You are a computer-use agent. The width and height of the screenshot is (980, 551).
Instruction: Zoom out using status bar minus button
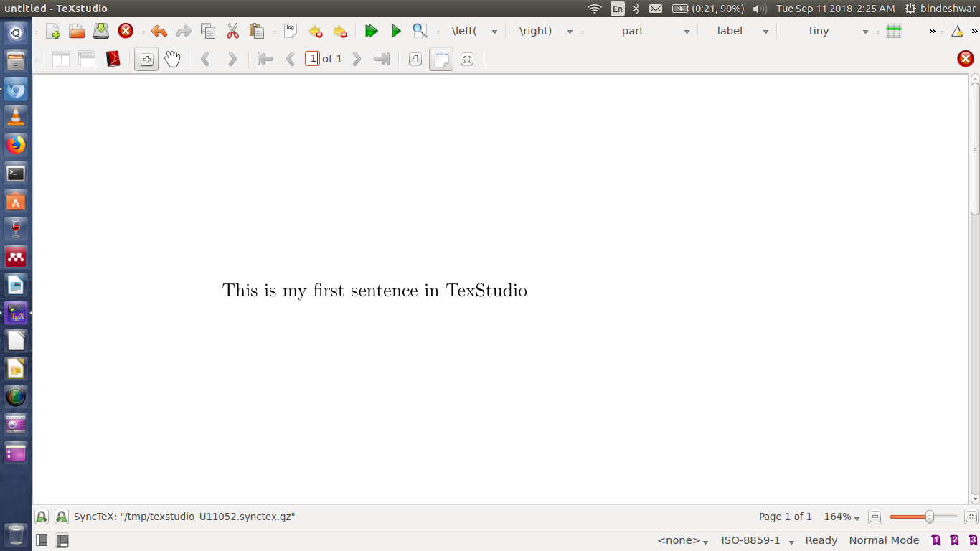pyautogui.click(x=875, y=517)
